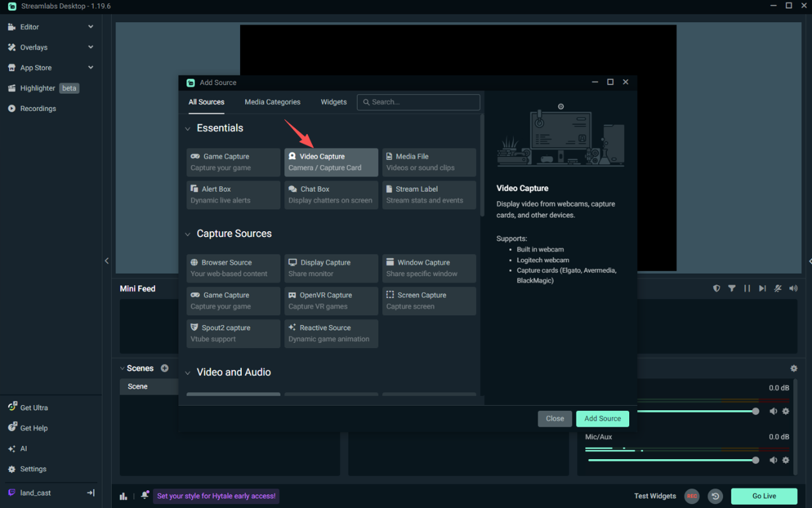Switch to the Widgets tab
This screenshot has height=508, width=812.
click(334, 102)
